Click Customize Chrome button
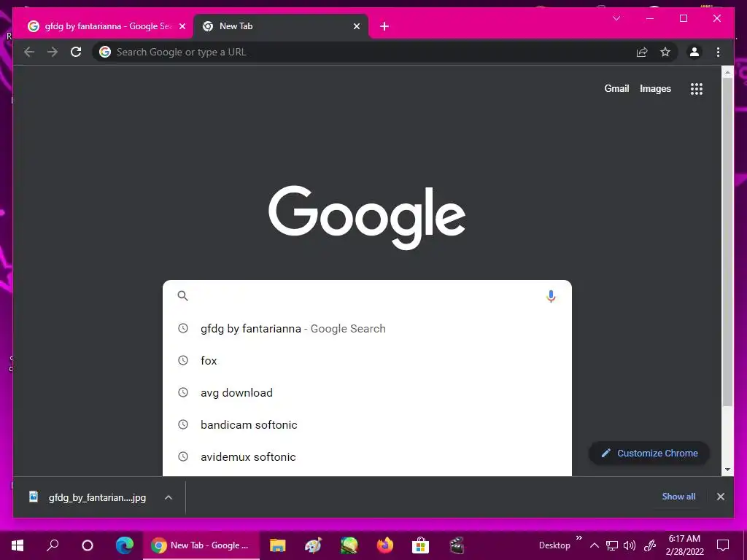This screenshot has height=560, width=747. coord(649,454)
